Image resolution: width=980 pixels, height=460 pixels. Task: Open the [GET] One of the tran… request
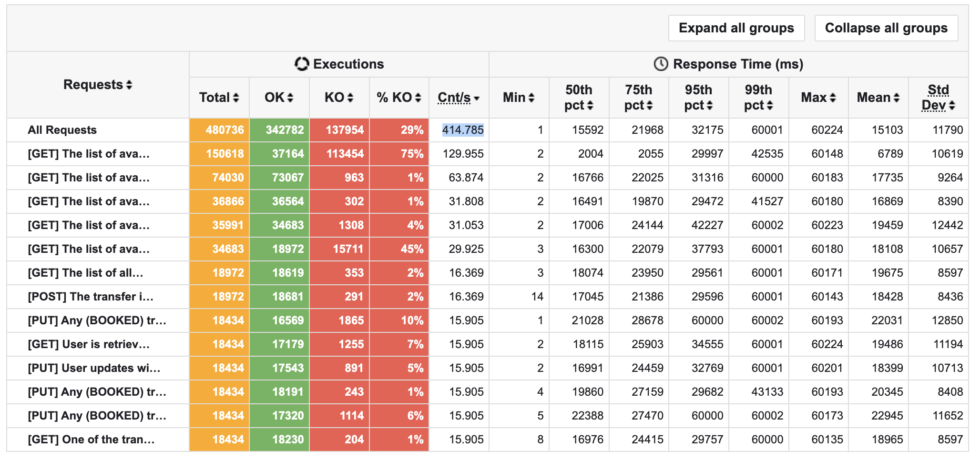click(91, 440)
